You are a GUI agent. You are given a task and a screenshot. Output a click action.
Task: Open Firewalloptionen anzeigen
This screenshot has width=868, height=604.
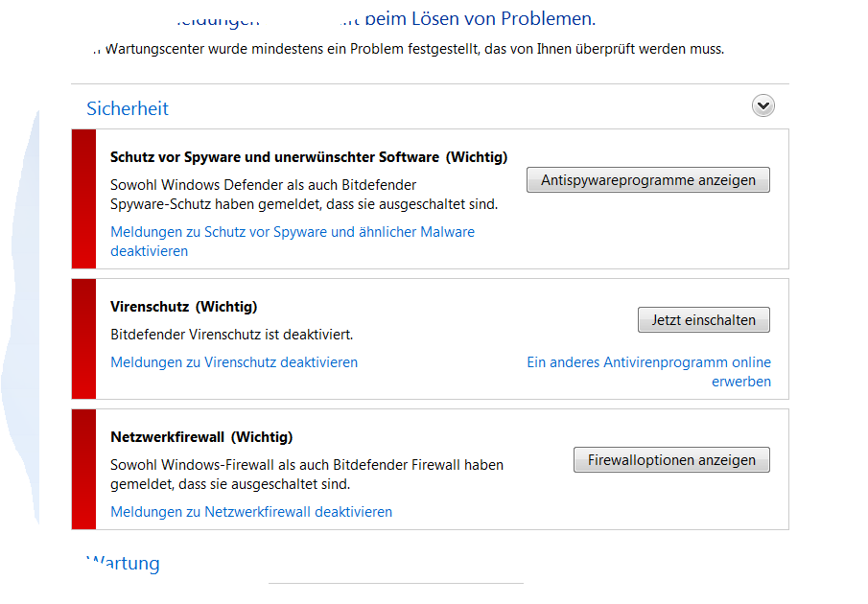[x=671, y=460]
